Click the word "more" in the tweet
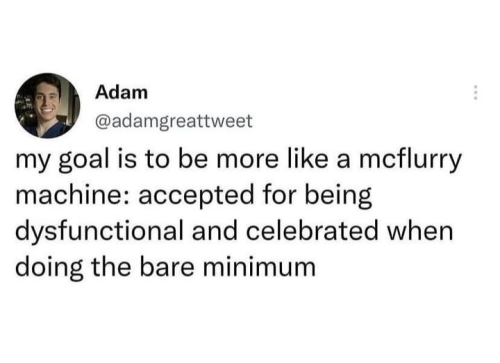The width and height of the screenshot is (500, 363). pyautogui.click(x=247, y=161)
